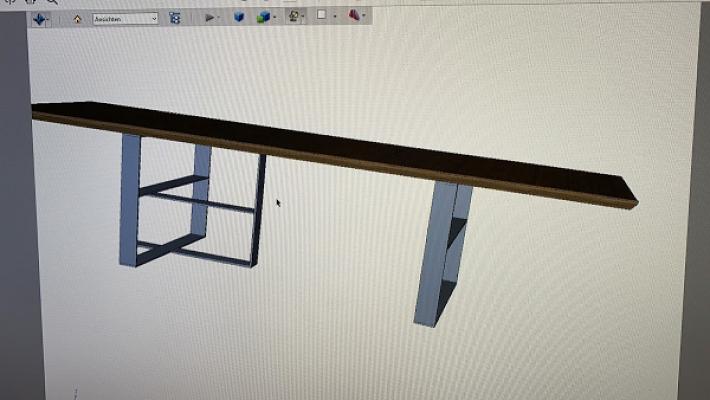Screen dimensions: 710x400
Task: Open dropdown next to white square
Action: pyautogui.click(x=334, y=16)
